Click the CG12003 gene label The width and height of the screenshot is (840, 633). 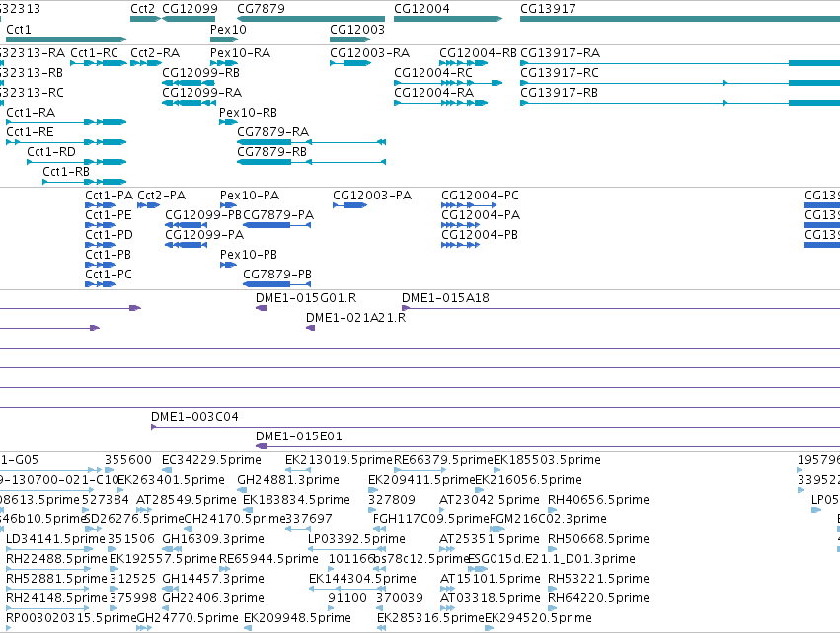pos(357,29)
